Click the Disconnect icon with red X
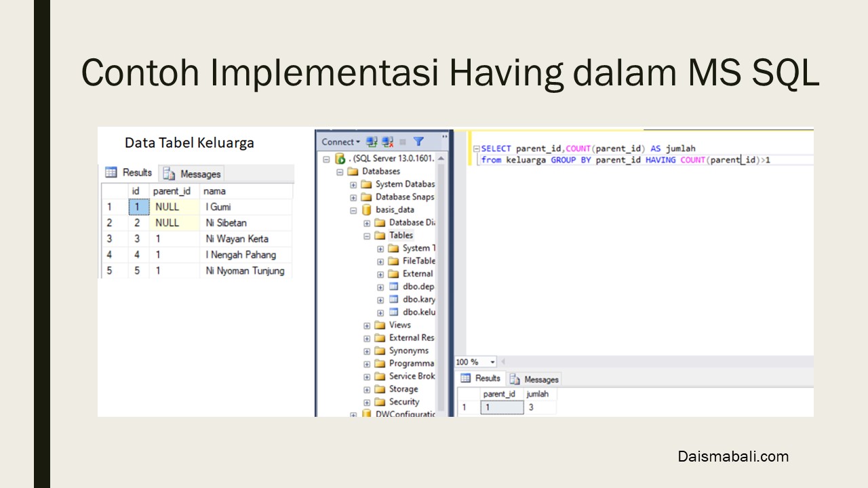The width and height of the screenshot is (868, 488). click(x=387, y=142)
